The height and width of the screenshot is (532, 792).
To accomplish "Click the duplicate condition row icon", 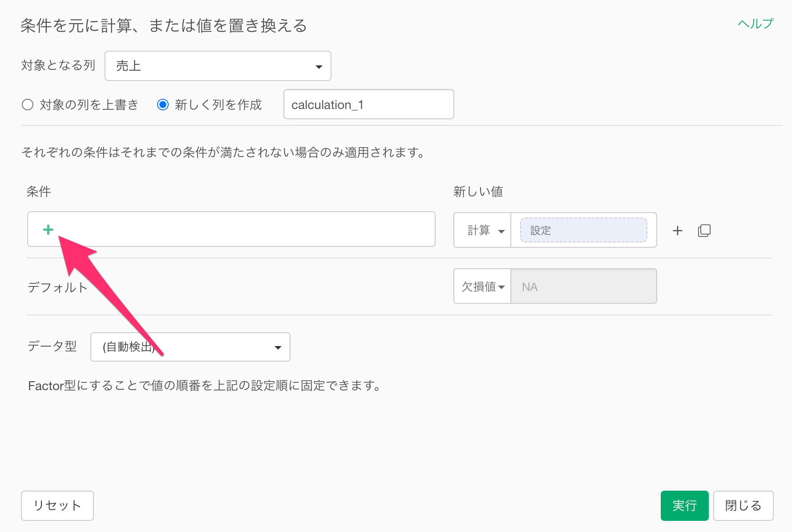I will (x=704, y=230).
